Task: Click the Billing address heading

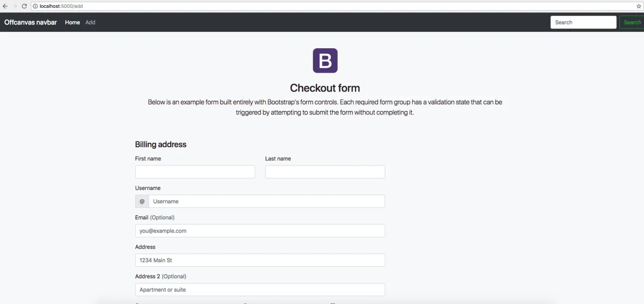Action: [x=161, y=144]
